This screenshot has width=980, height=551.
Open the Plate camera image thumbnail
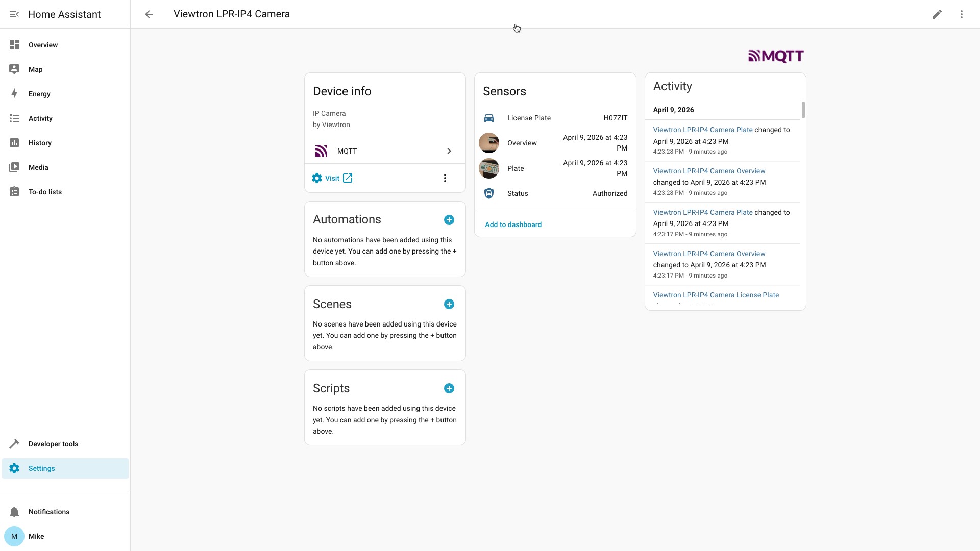click(488, 168)
